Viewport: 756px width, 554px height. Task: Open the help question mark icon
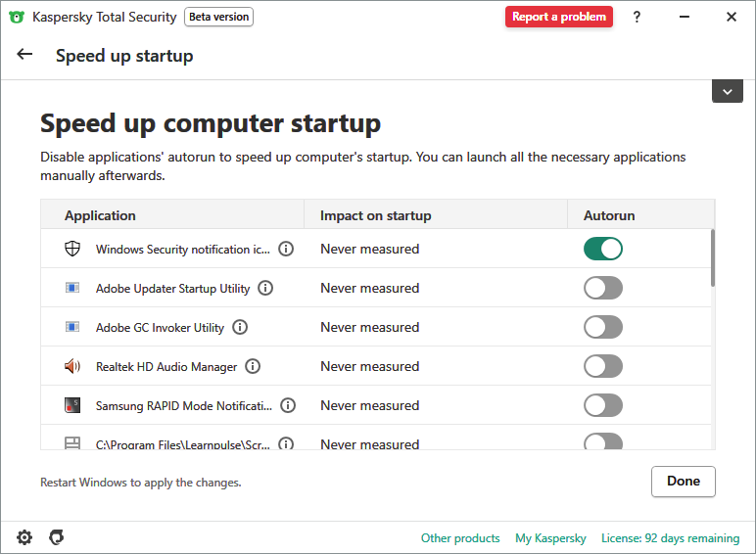coord(637,17)
